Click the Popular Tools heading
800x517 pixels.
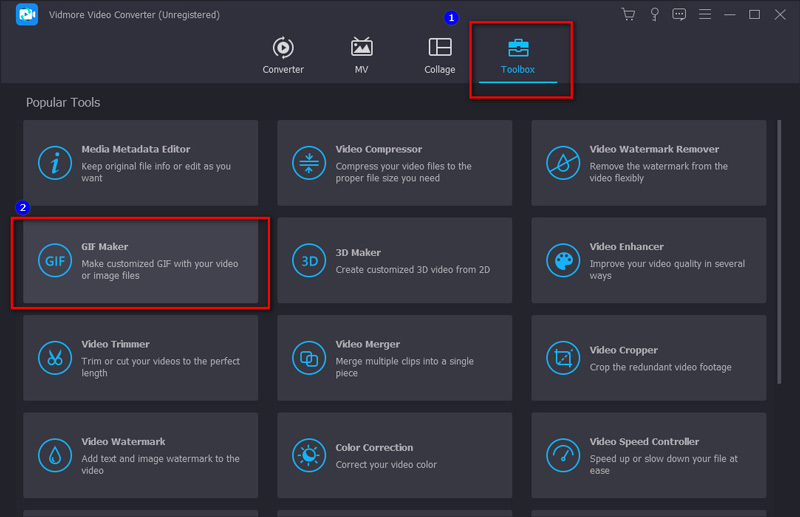(63, 102)
